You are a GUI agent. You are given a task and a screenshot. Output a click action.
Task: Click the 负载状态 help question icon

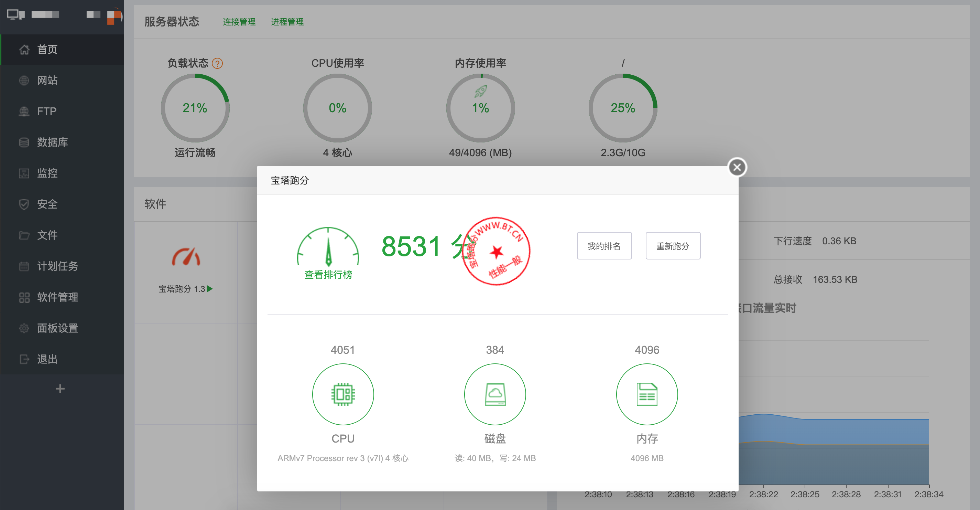(x=217, y=63)
